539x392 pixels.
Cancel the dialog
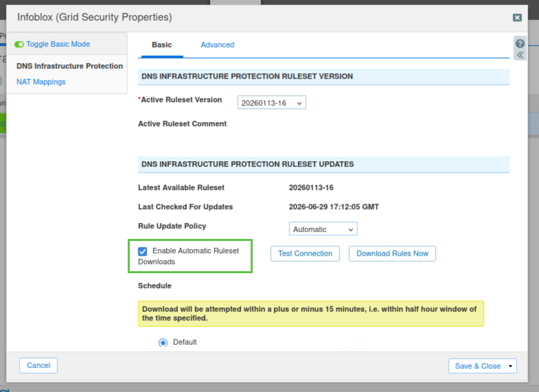point(38,366)
